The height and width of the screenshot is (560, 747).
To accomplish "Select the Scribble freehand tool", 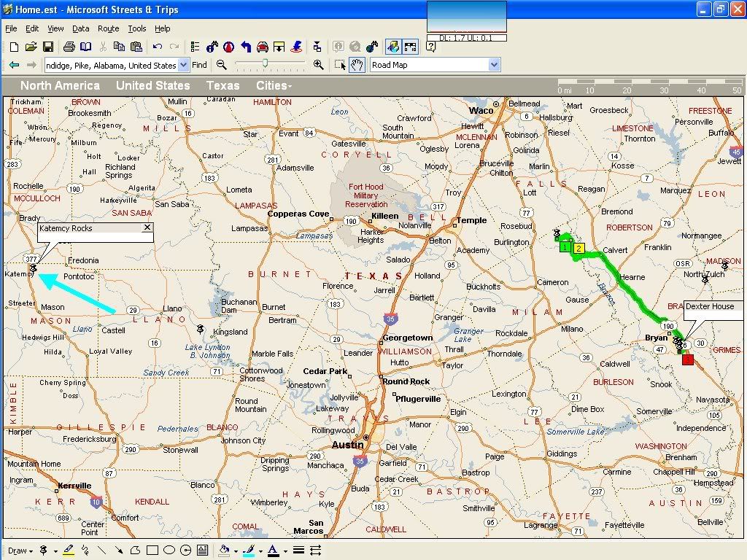I will [x=85, y=551].
